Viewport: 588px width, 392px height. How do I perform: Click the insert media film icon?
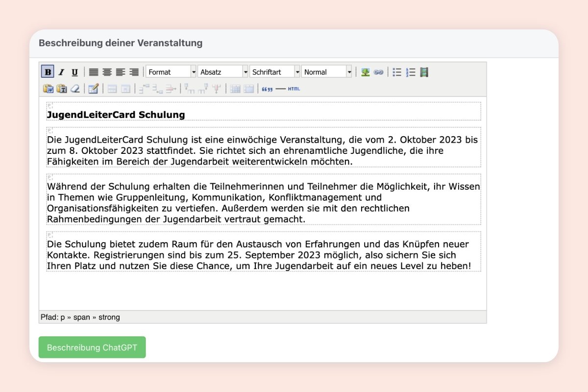[424, 72]
